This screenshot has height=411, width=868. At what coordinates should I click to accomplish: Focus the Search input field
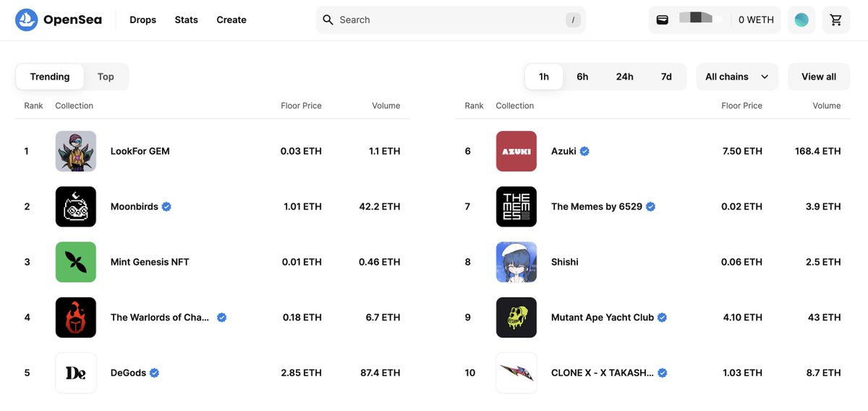[x=451, y=20]
